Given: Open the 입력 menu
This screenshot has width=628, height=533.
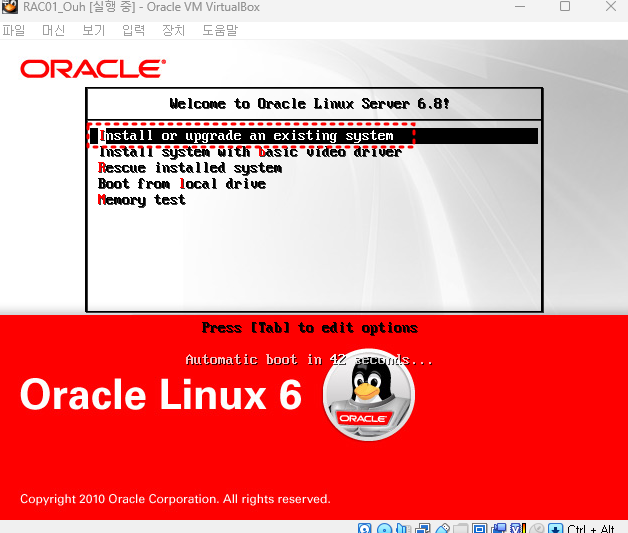Looking at the screenshot, I should pos(133,30).
